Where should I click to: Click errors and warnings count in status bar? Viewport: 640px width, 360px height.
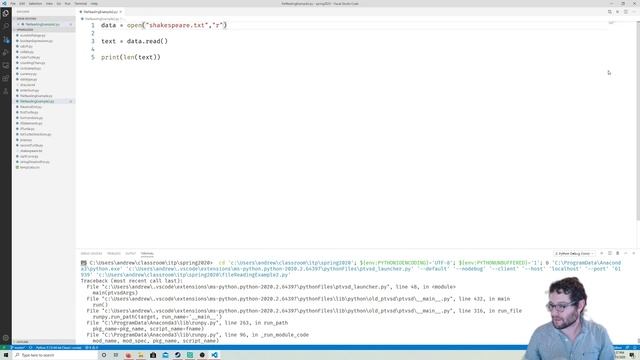pos(91,348)
